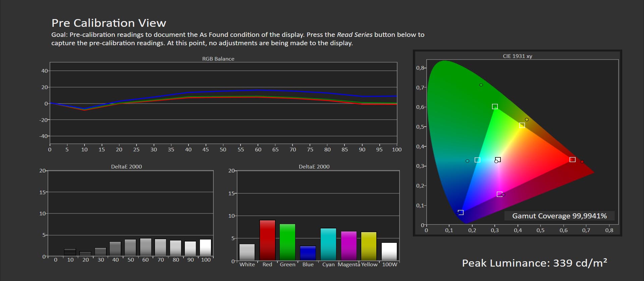Click the Gamut Coverage 99,9941% label

[x=559, y=216]
